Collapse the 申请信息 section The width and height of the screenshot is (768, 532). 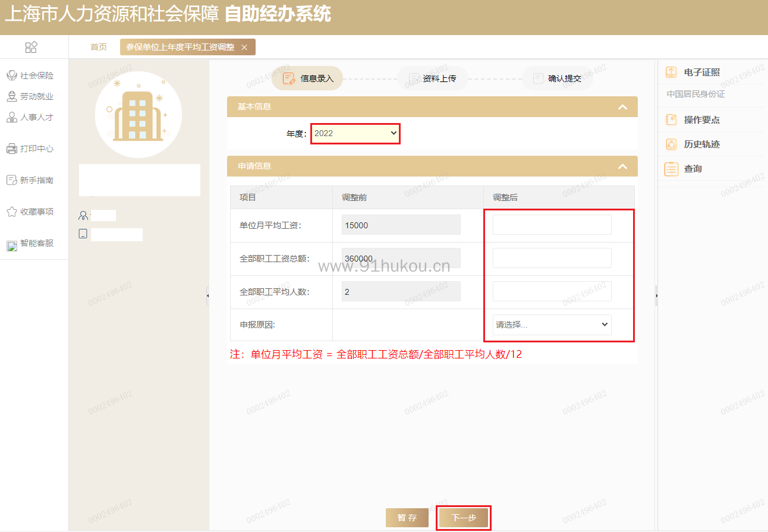click(x=622, y=166)
